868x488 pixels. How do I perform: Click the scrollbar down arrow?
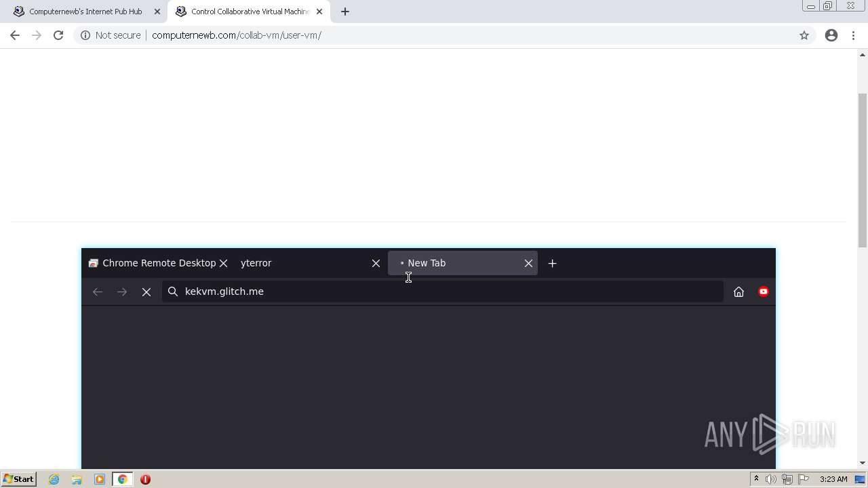(863, 463)
